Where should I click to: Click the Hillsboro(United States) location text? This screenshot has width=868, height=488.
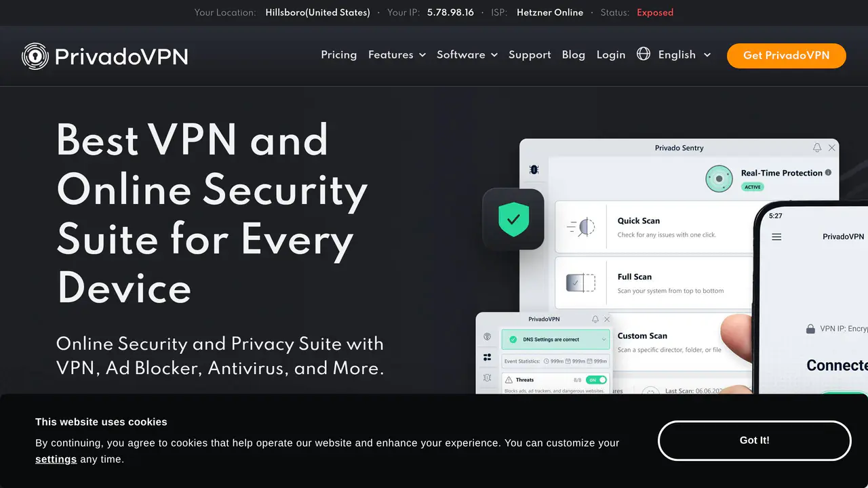tap(318, 12)
